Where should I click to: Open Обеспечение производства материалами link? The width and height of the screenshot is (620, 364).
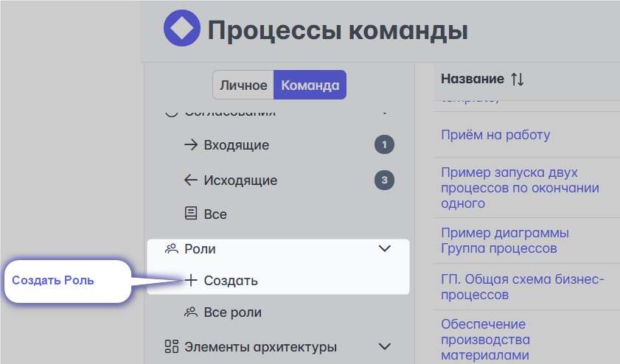tap(486, 340)
